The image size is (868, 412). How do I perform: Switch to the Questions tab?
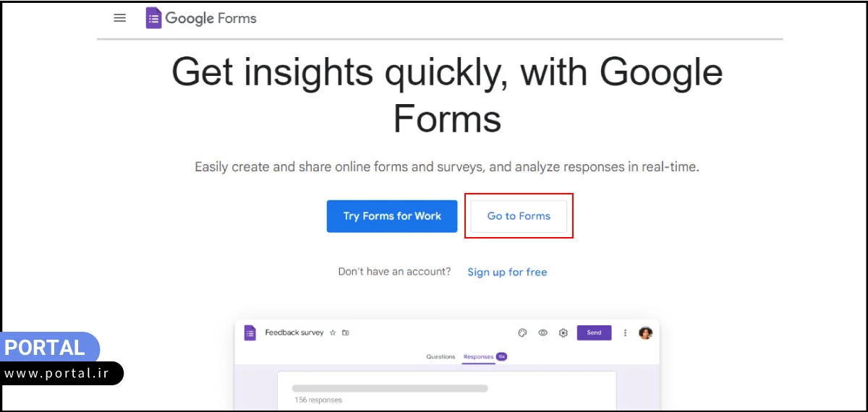tap(441, 356)
